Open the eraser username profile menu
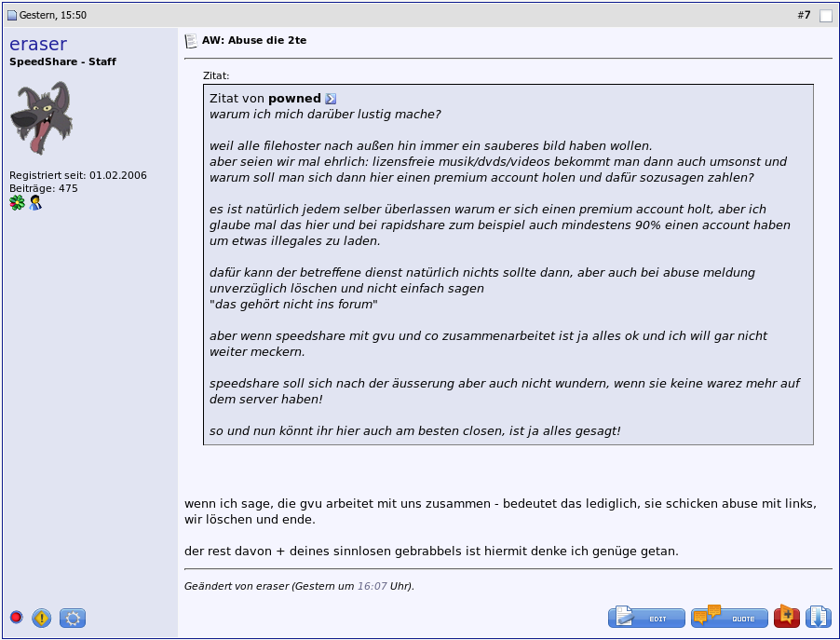 [38, 44]
